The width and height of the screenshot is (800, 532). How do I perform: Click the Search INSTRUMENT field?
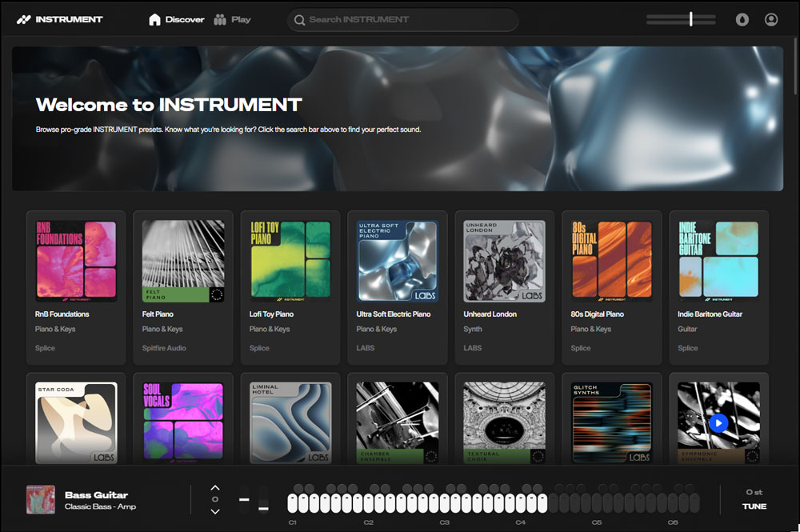[x=402, y=20]
